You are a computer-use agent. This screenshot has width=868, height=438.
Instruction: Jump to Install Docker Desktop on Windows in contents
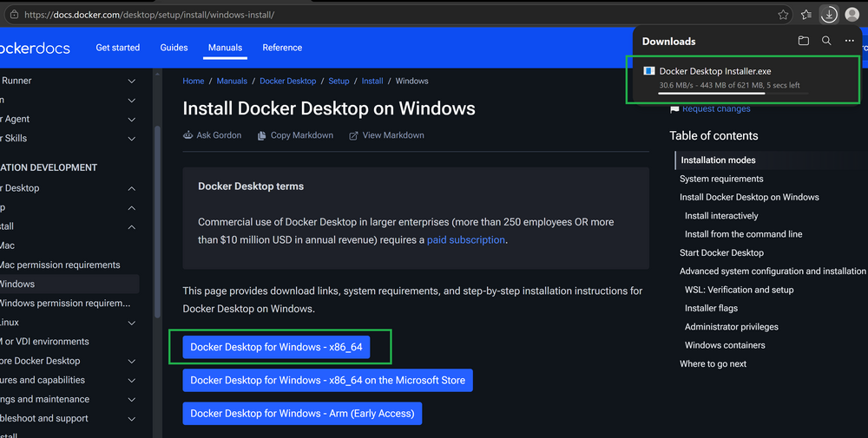[x=749, y=197]
